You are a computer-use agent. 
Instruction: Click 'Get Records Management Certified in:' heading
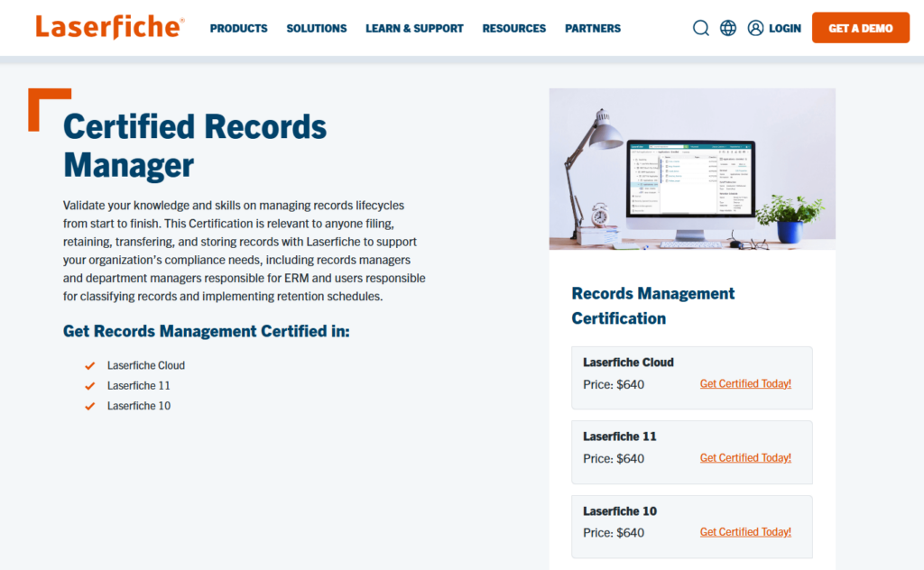tap(207, 331)
